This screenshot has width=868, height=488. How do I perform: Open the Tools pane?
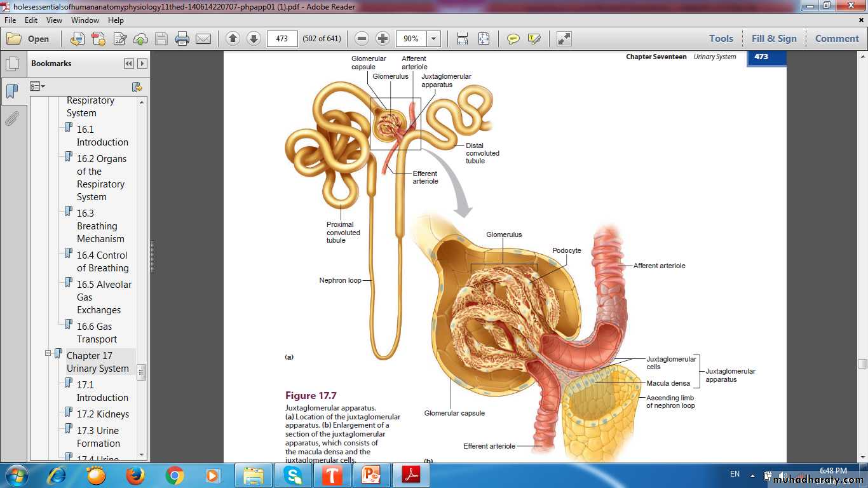point(721,39)
